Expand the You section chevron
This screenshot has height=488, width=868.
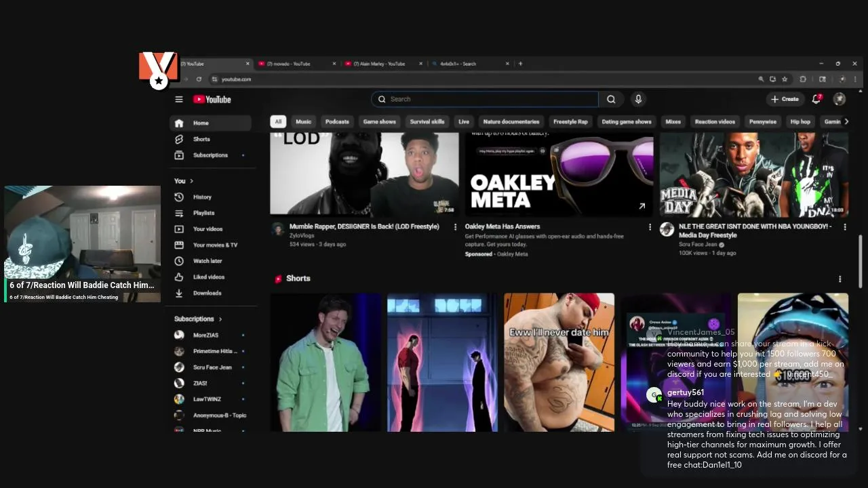[192, 181]
